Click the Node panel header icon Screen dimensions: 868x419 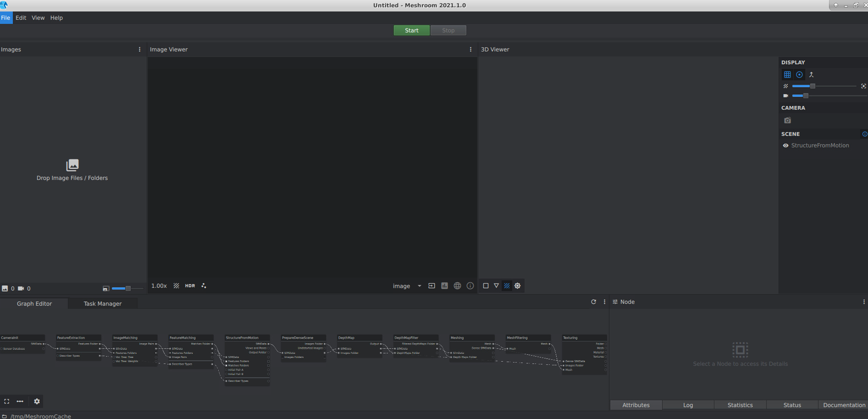point(615,302)
